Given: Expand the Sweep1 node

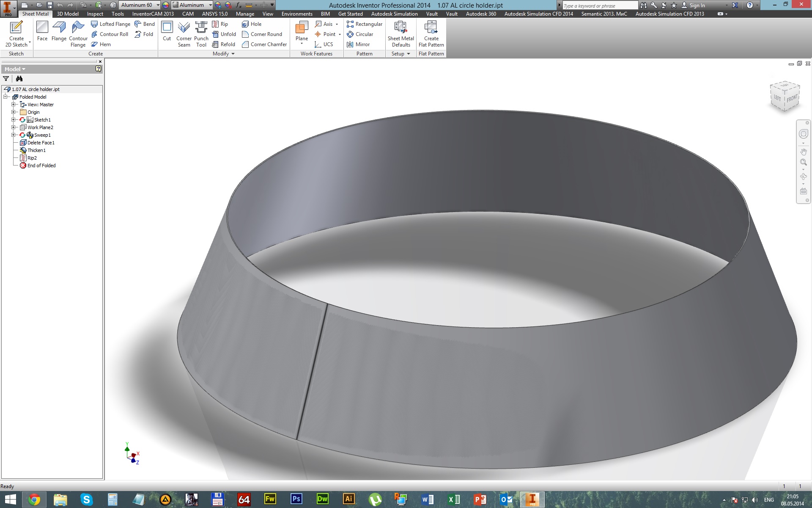Looking at the screenshot, I should point(14,135).
